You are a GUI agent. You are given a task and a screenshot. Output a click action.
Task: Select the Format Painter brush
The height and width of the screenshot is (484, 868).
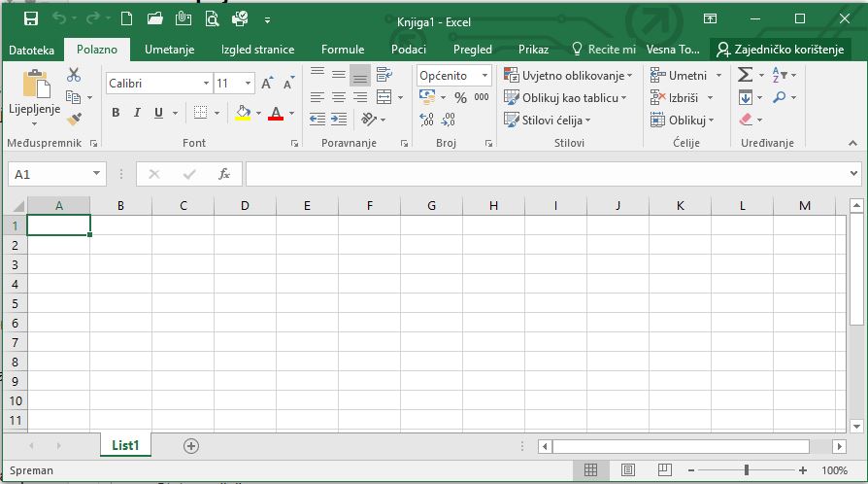74,119
